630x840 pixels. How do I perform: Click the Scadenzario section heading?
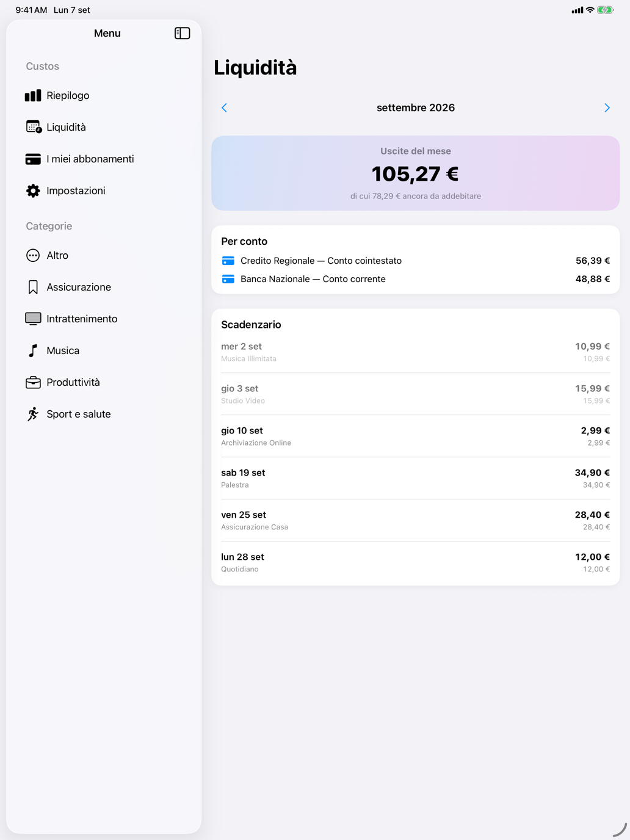click(x=251, y=325)
